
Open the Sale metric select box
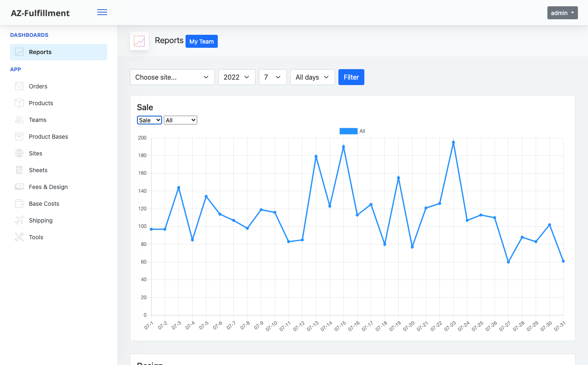click(150, 120)
